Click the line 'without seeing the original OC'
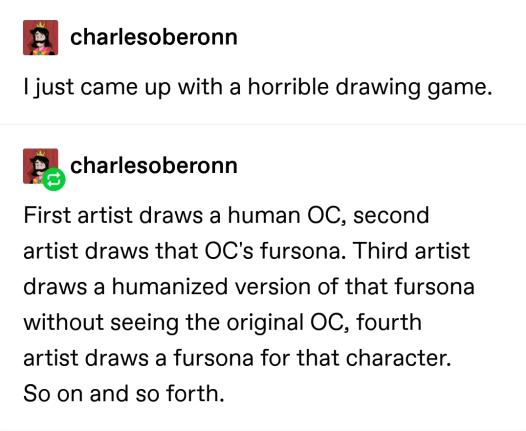 (x=222, y=322)
